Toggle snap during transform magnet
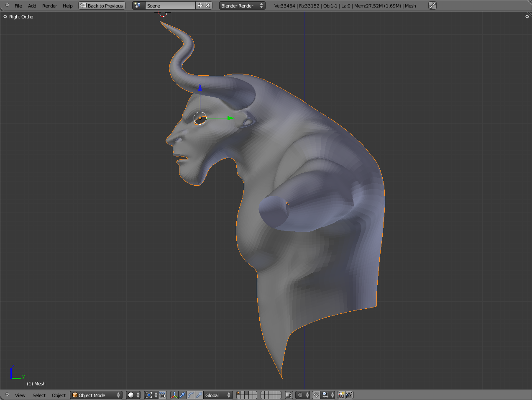 316,395
